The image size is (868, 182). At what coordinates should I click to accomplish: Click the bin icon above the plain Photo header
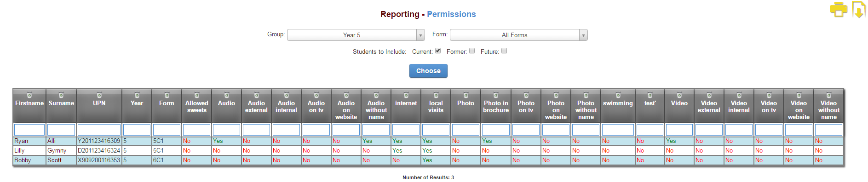coord(466,95)
